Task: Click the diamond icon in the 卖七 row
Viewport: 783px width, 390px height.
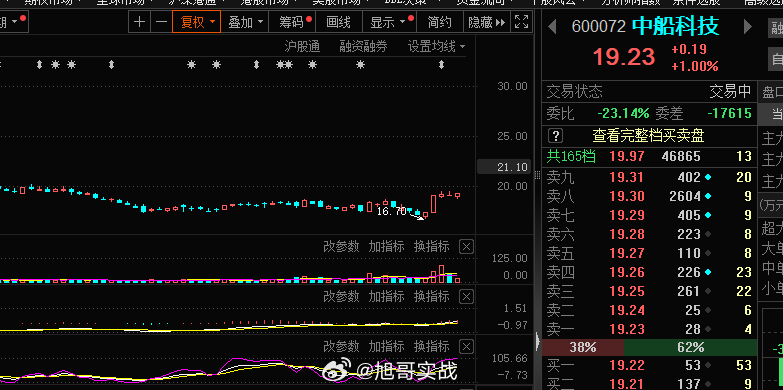Action: pyautogui.click(x=708, y=215)
